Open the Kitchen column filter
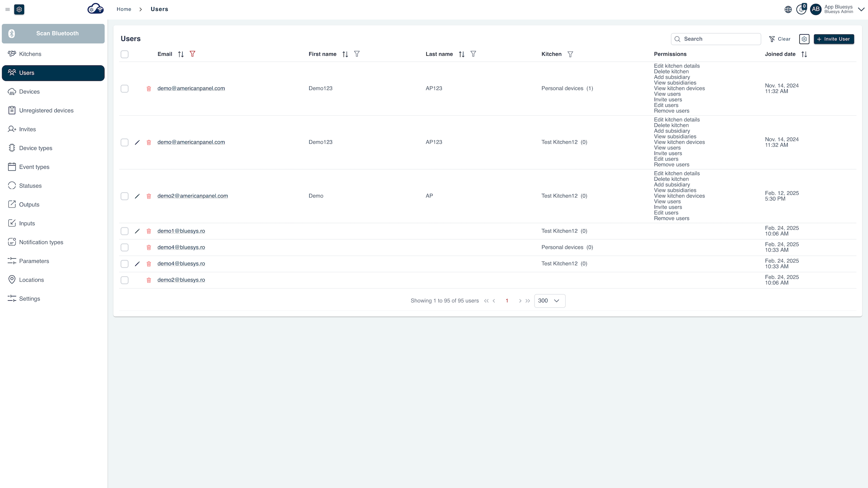Screen dimensions: 868x488 click(570, 54)
